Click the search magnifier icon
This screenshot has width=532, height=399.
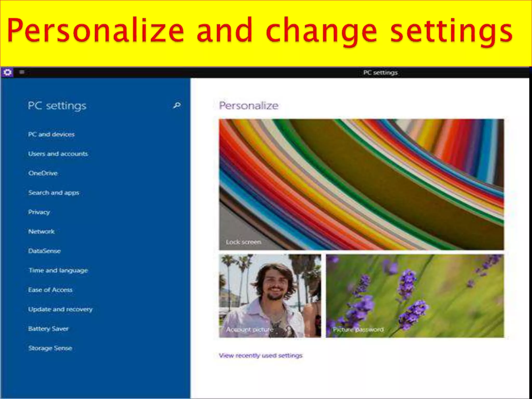click(177, 105)
